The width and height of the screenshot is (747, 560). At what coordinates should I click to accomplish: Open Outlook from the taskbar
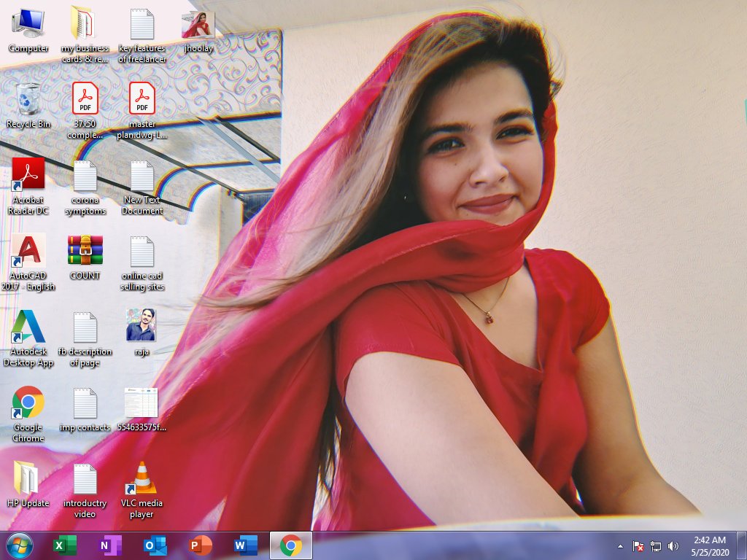coord(154,545)
